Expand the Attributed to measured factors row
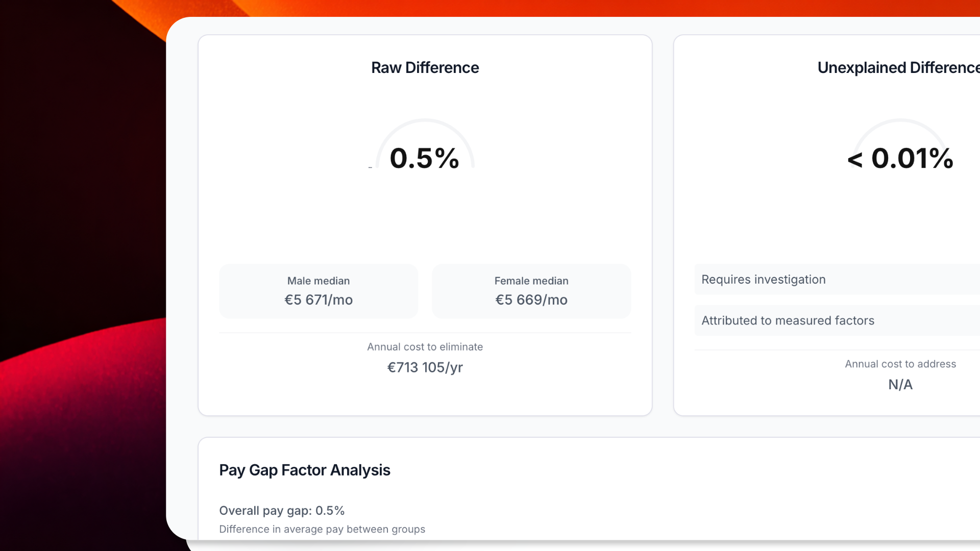 837,320
